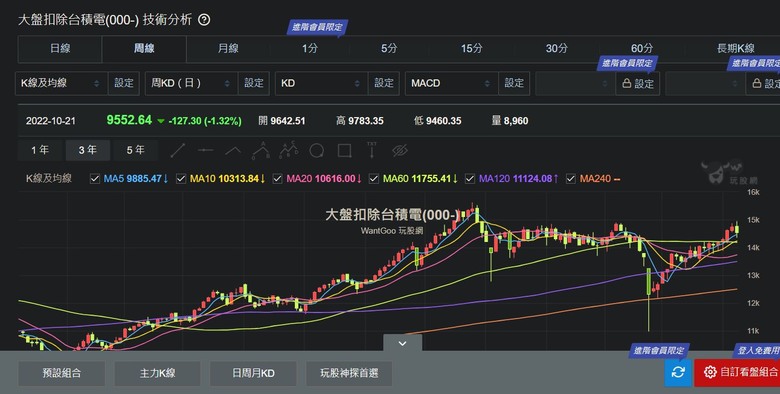Toggle the MA60 checkbox

(374, 179)
